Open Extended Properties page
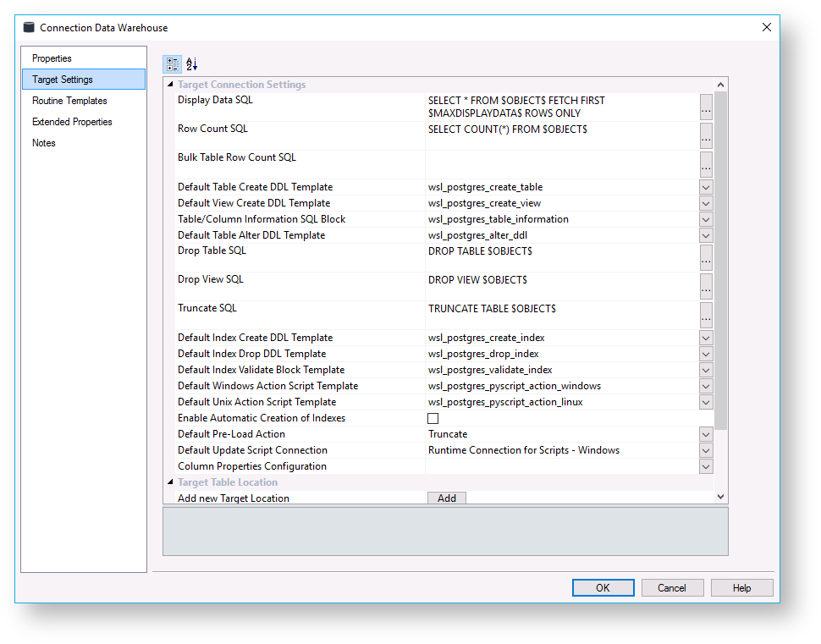 click(84, 122)
